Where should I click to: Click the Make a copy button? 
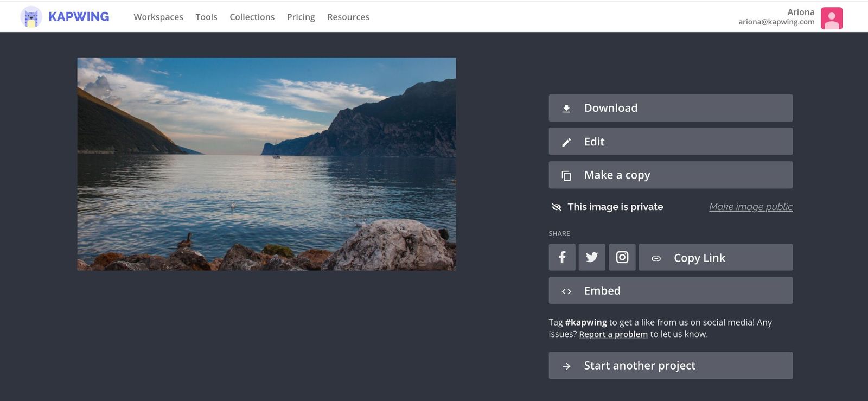671,175
